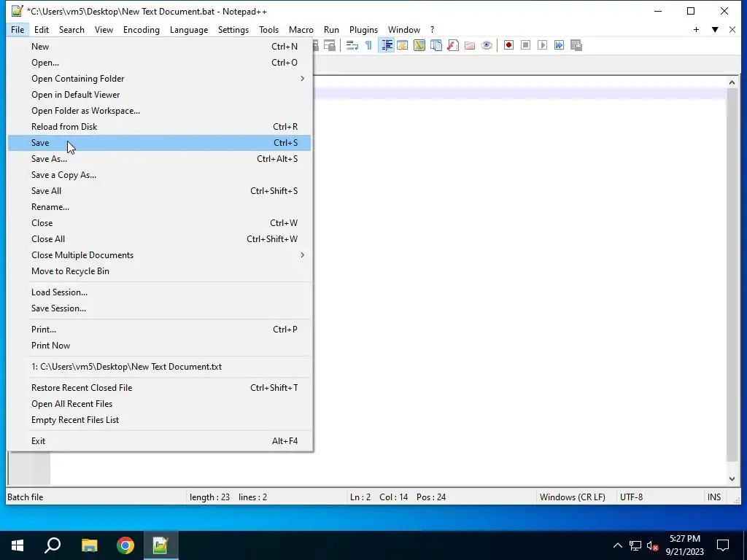Open the down-triangle dropdown in menu bar
Screen dimensions: 747x560
point(715,29)
